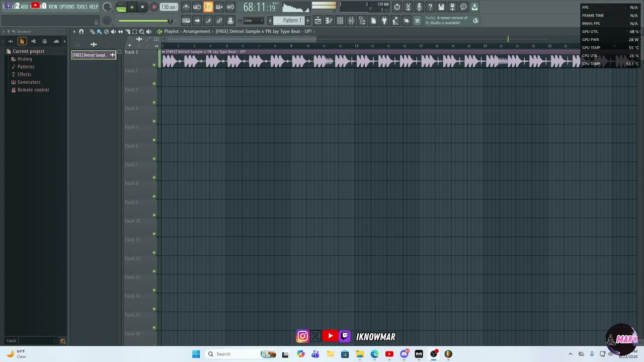The image size is (644, 362).
Task: Select the Zoom magnifier tool
Action: coord(141,32)
